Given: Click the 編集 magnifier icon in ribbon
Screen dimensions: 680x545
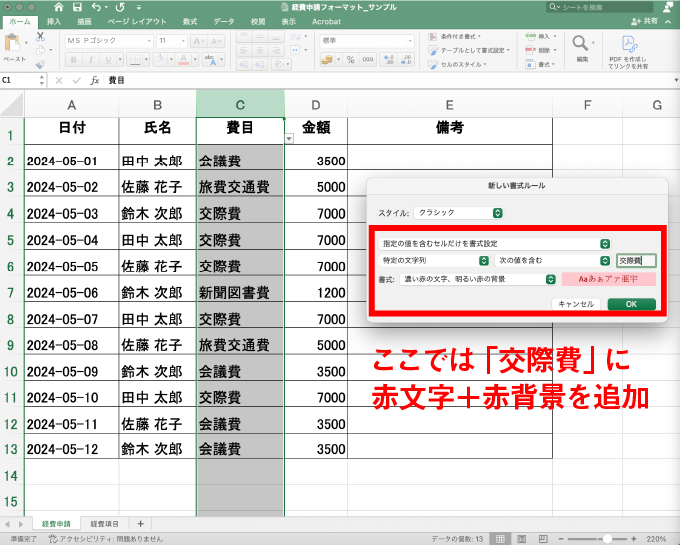Looking at the screenshot, I should click(582, 44).
